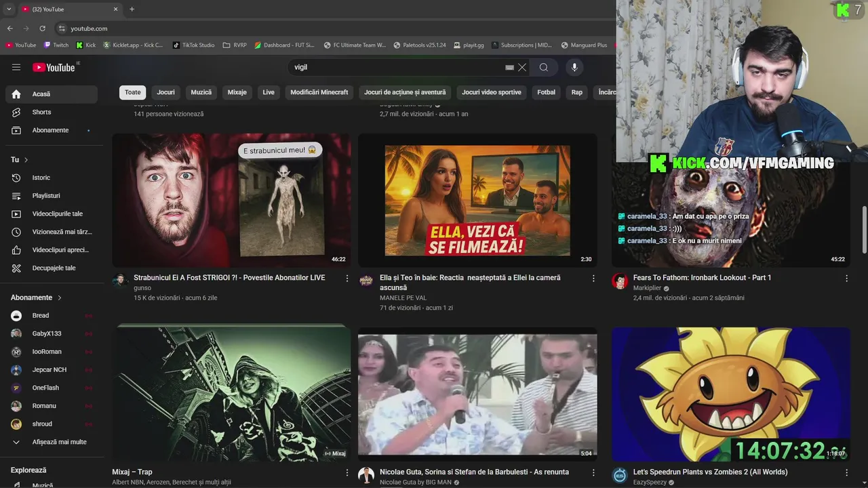Viewport: 868px width, 488px height.
Task: Open the tab search dropdown arrow
Action: click(9, 9)
